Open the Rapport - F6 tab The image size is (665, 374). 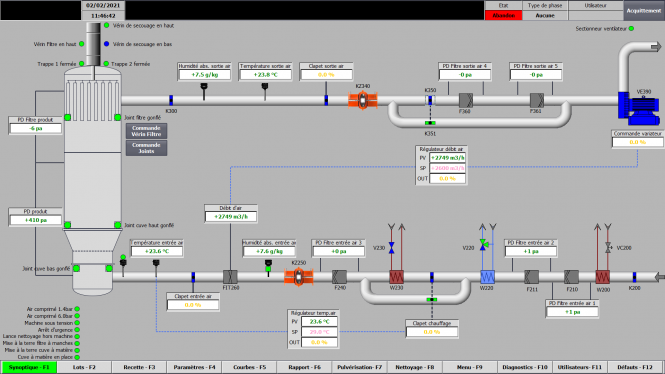coord(305,367)
